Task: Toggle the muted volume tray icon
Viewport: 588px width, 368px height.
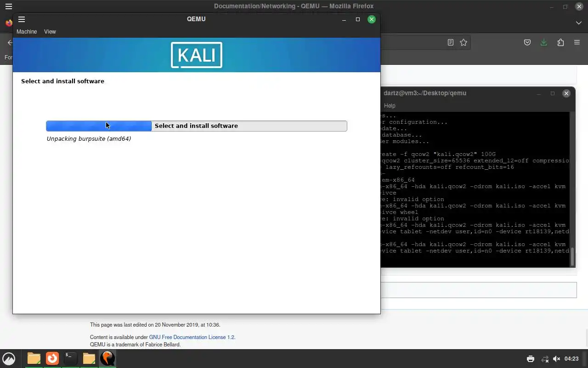Action: [x=557, y=359]
